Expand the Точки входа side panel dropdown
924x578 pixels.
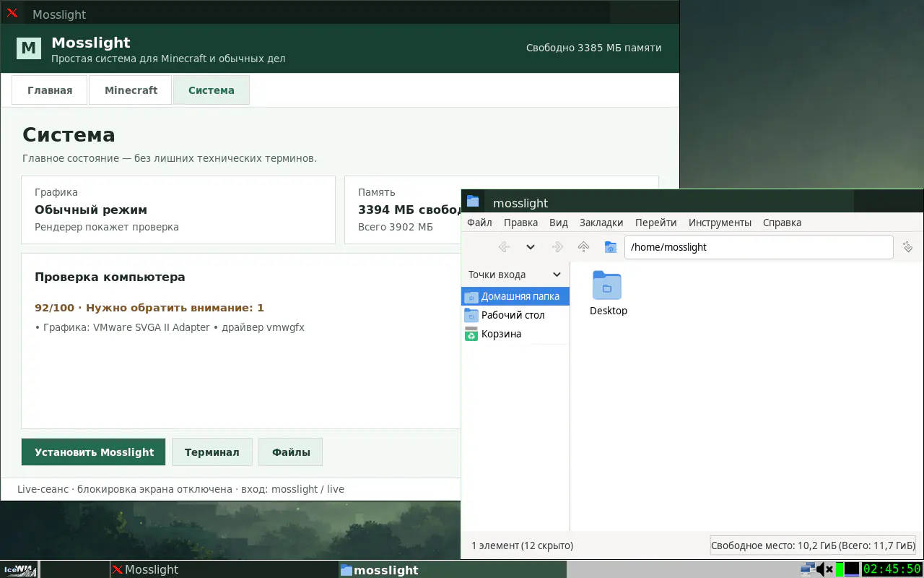(557, 275)
